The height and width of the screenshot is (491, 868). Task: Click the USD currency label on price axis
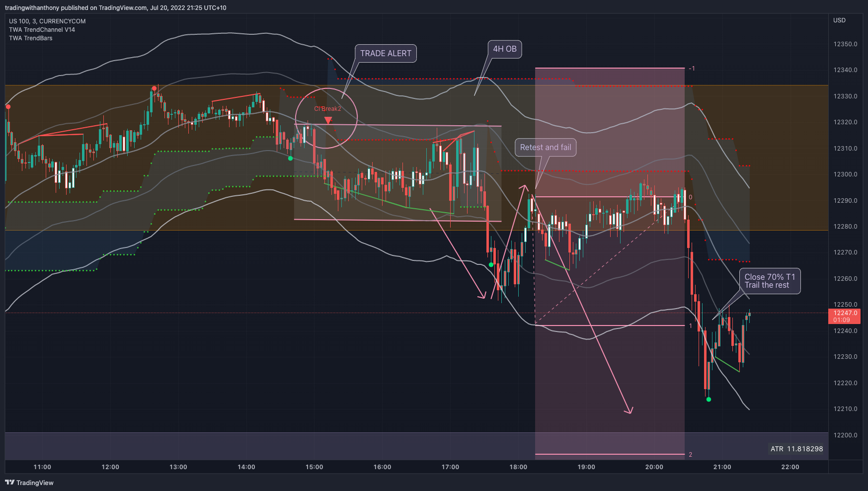tap(839, 20)
